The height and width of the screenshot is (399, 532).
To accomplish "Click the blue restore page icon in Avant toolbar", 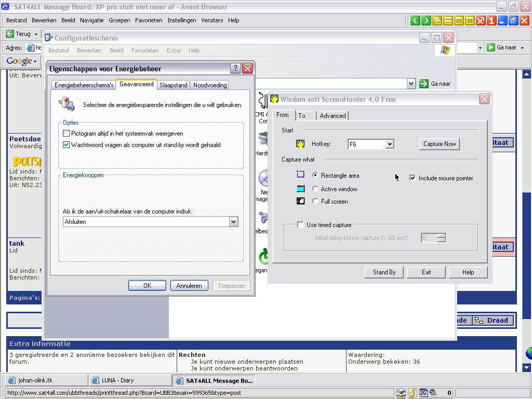I will tap(513, 21).
